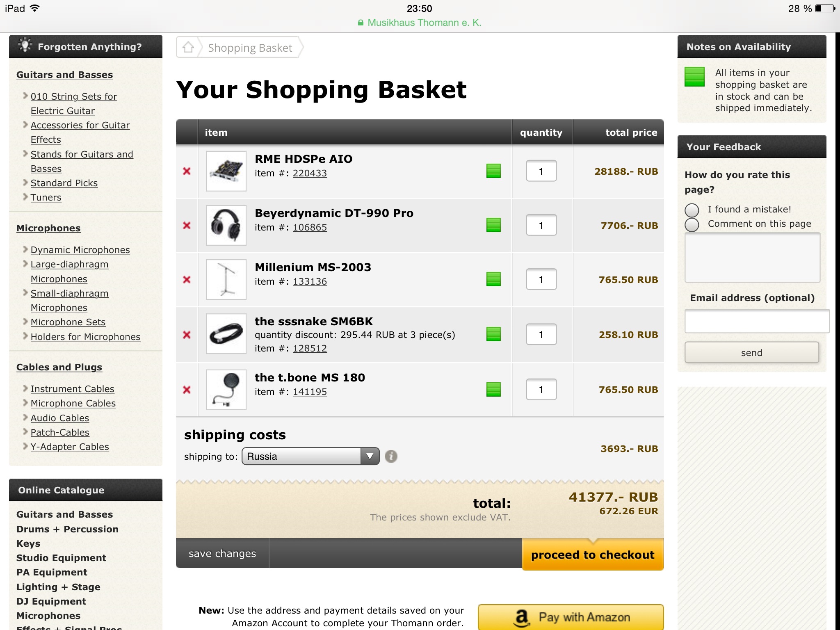Open Drums + Percussion catalogue entry
Image resolution: width=840 pixels, height=630 pixels.
pos(67,529)
